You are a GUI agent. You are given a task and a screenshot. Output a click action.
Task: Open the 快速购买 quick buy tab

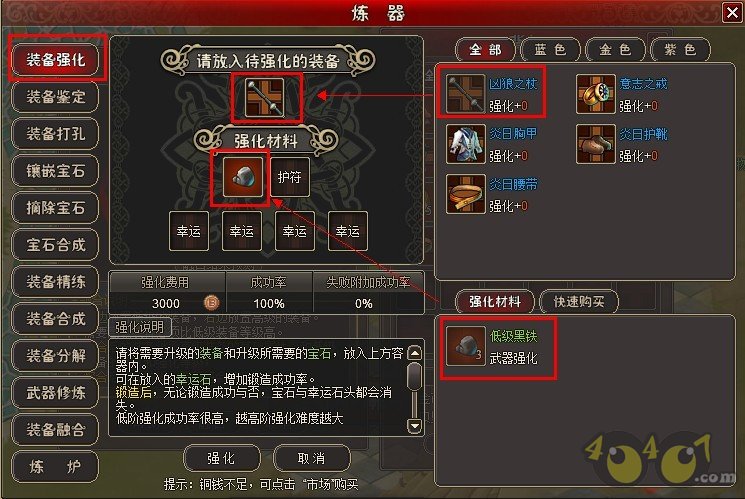(579, 301)
